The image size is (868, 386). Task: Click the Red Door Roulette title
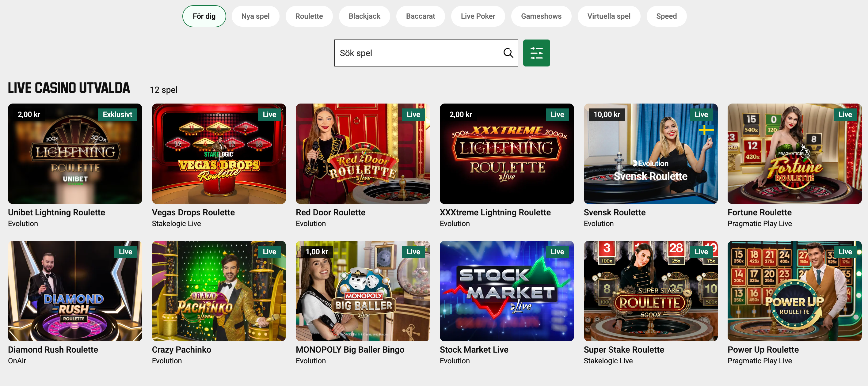coord(330,213)
